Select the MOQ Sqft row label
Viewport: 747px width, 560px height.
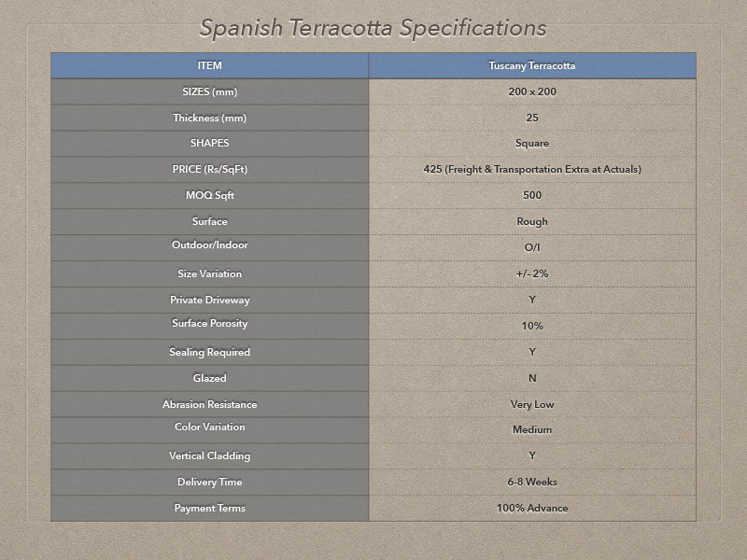pyautogui.click(x=209, y=195)
